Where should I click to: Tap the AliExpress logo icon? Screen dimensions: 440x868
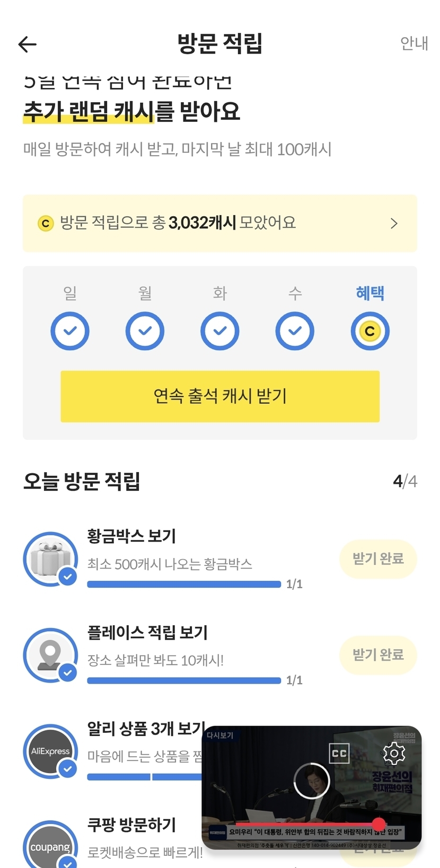[50, 751]
